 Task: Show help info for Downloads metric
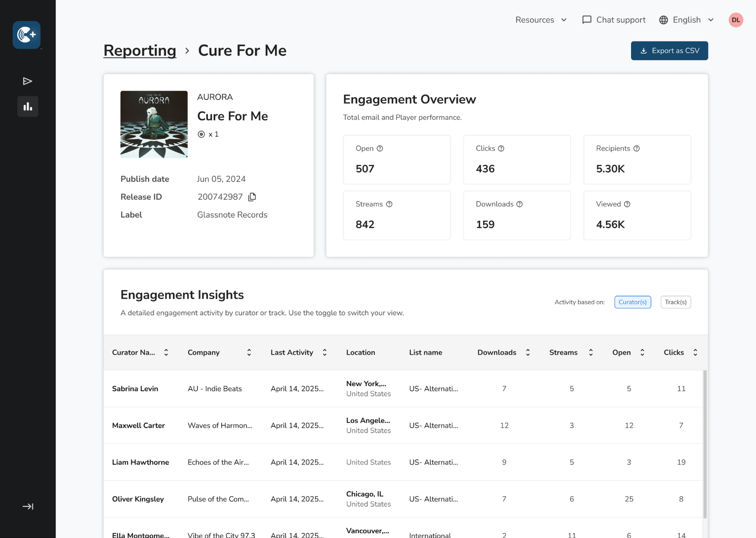coord(519,204)
